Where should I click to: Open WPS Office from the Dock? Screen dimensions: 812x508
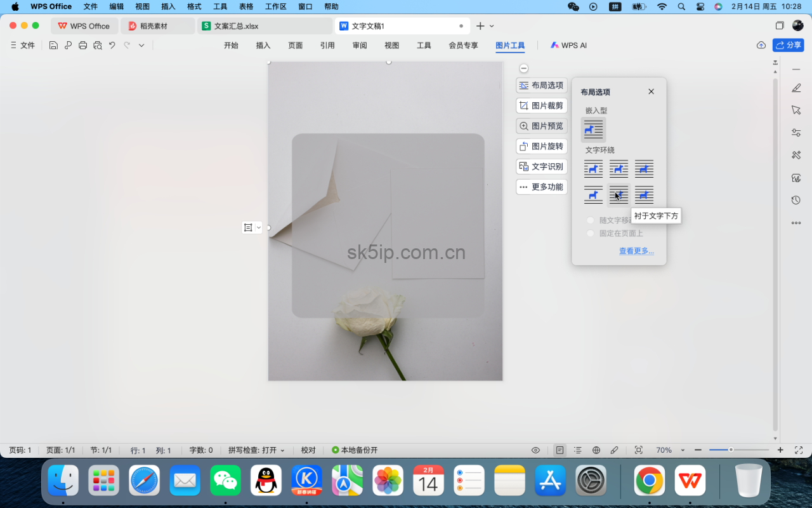tap(690, 481)
